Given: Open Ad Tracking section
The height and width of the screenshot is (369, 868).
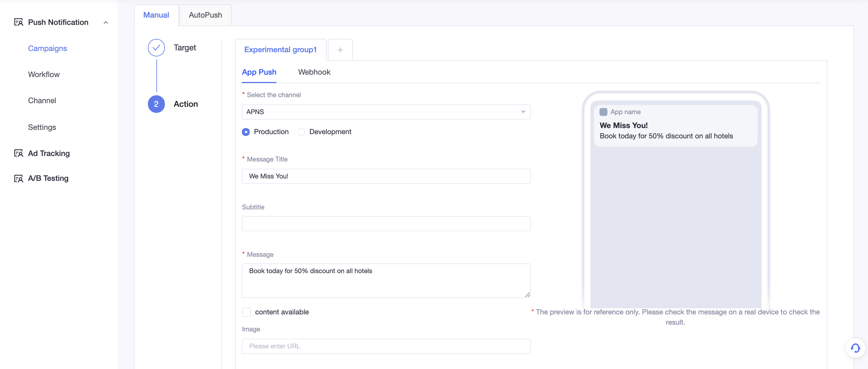Looking at the screenshot, I should pyautogui.click(x=48, y=154).
